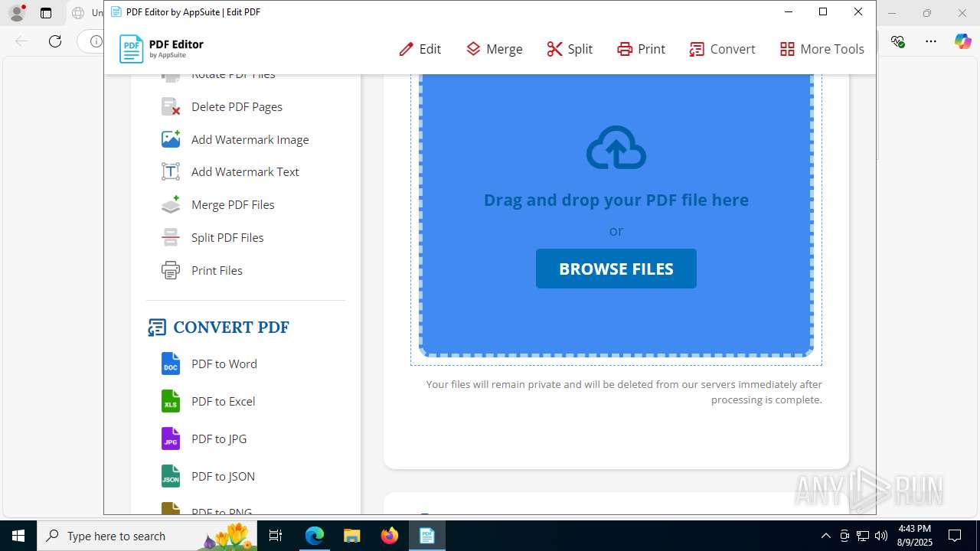This screenshot has width=980, height=551.
Task: Click the Add Watermark Image icon
Action: [171, 139]
